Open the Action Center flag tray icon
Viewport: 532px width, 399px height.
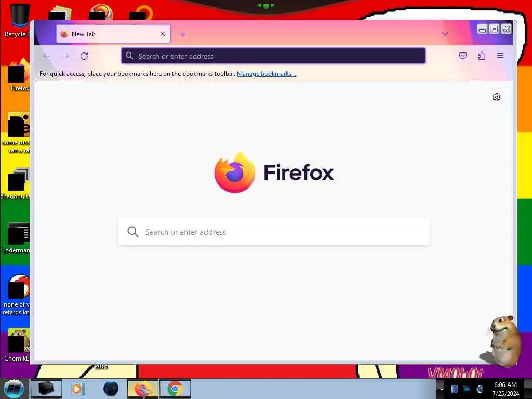coord(454,389)
